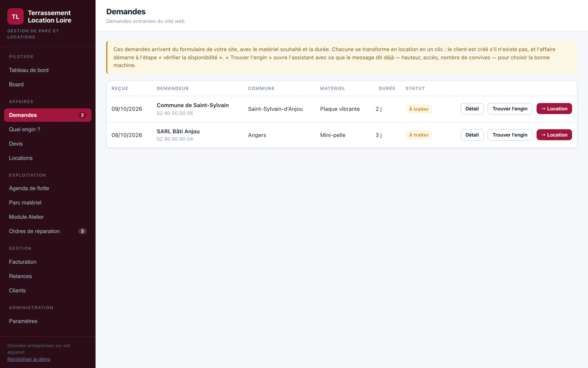Go to Facturation
The width and height of the screenshot is (588, 368).
tap(48, 262)
